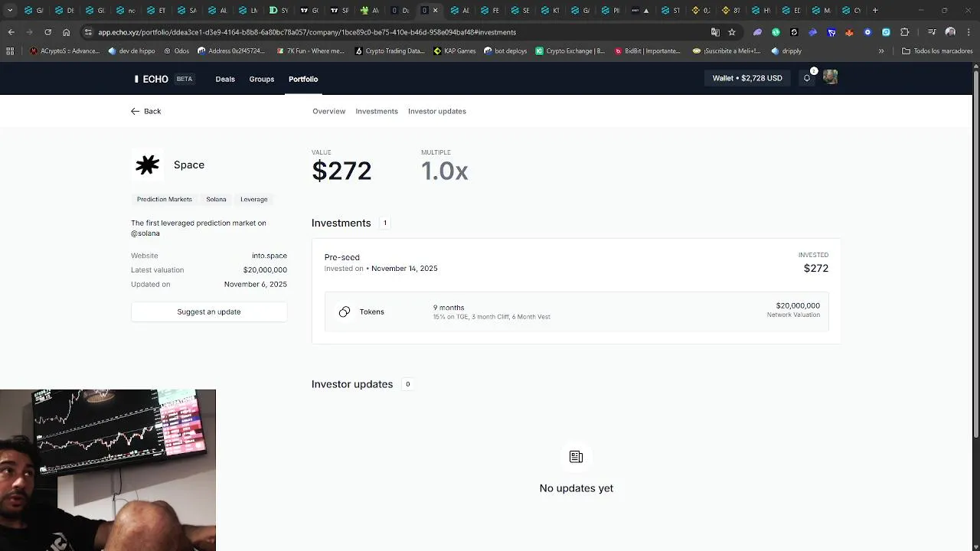Click the green circular extension icon
The image size is (980, 551).
[776, 32]
